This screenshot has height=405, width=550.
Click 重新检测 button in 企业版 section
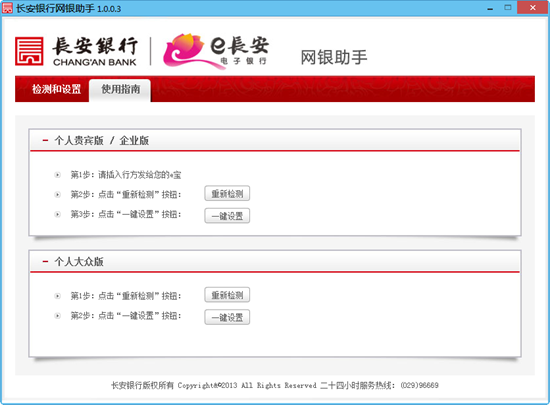227,194
